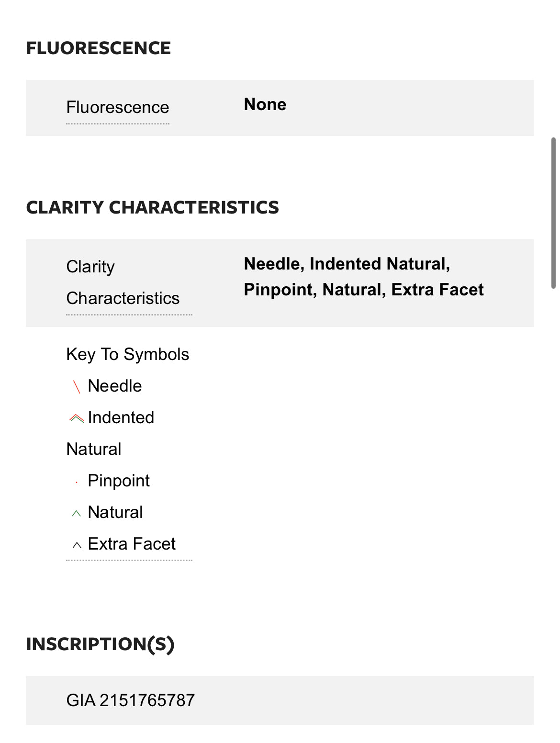Click the Key To Symbols label
This screenshot has width=560, height=743.
128,354
